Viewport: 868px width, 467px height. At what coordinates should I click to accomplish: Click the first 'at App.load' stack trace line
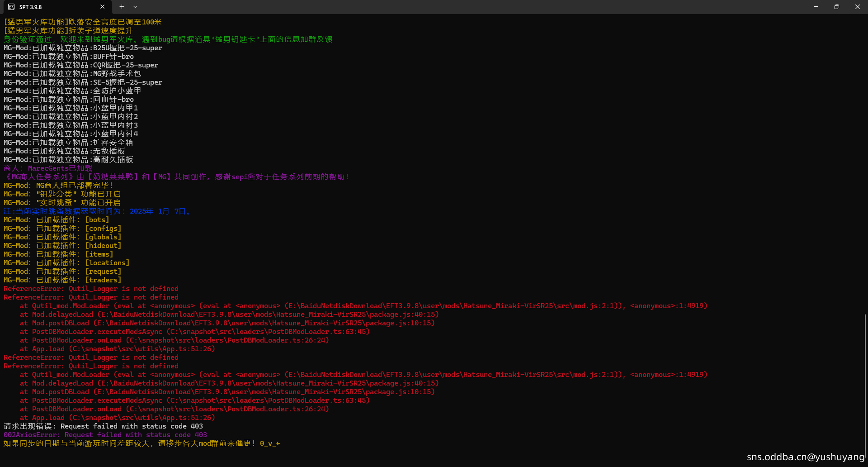118,349
